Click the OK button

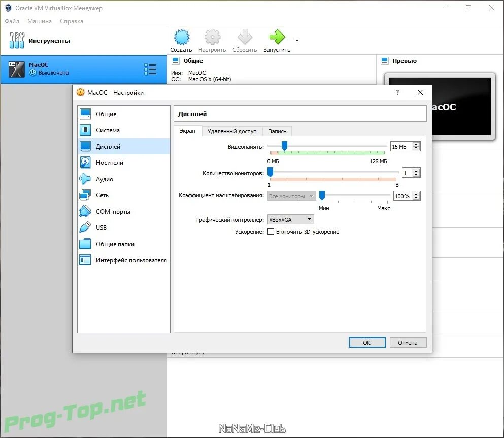pos(367,342)
